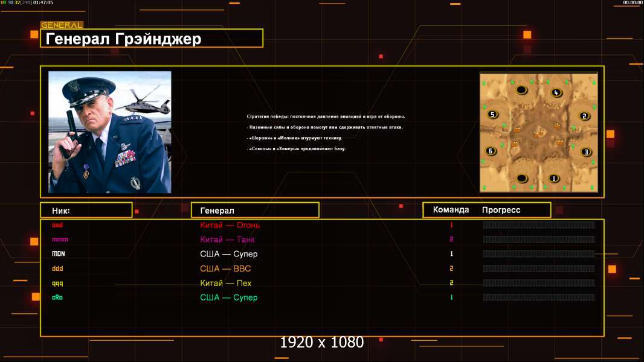644x362 pixels.
Task: Click the progress bar for player asd
Action: 539,224
